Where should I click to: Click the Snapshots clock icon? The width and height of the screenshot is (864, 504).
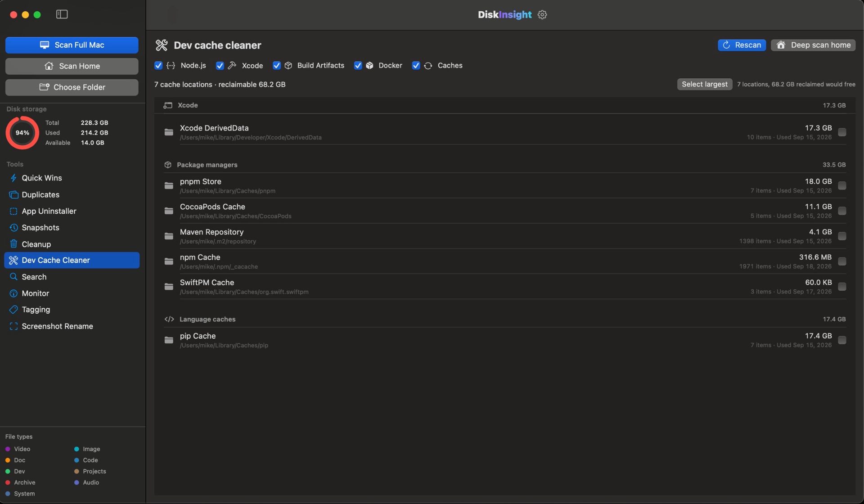click(x=13, y=227)
